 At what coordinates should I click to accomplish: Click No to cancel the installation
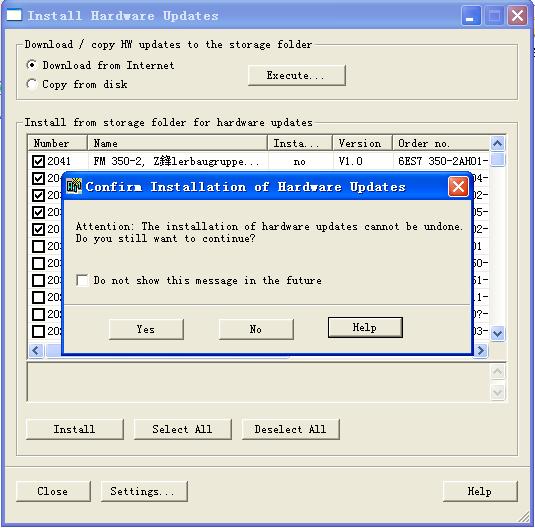(256, 329)
